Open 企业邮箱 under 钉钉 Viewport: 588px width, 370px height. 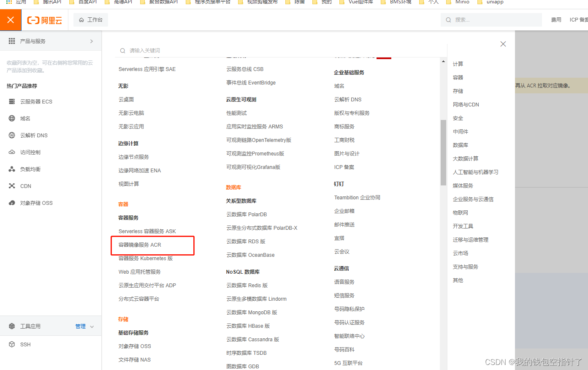[344, 211]
